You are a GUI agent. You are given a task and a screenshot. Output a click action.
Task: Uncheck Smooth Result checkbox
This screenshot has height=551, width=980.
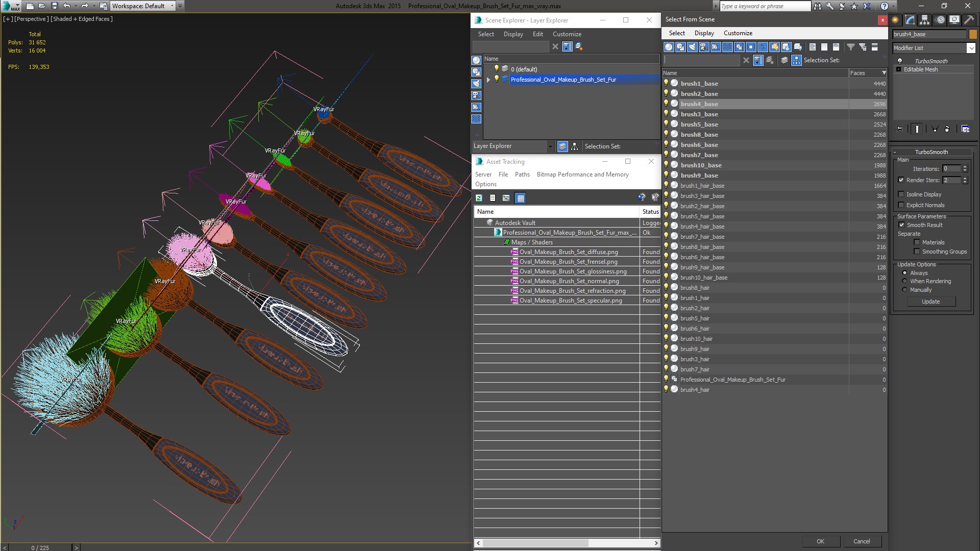tap(901, 225)
